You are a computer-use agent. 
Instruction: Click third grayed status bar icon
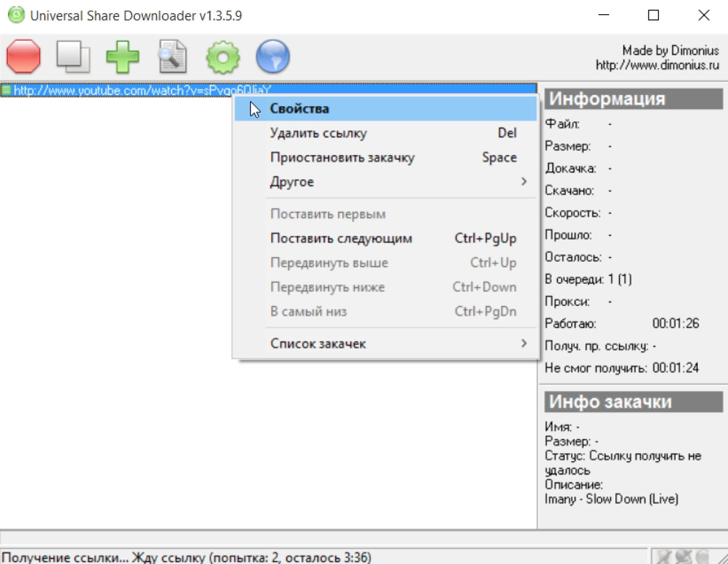[703, 557]
